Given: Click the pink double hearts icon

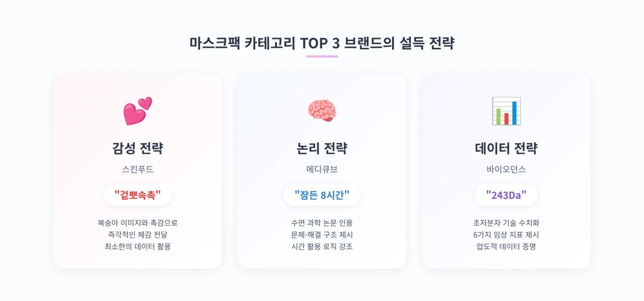Looking at the screenshot, I should click(138, 111).
